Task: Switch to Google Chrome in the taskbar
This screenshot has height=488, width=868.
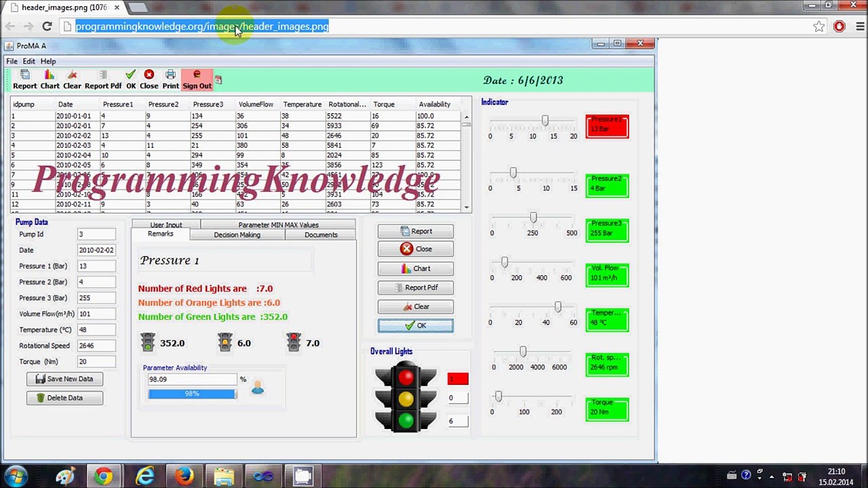Action: click(103, 476)
